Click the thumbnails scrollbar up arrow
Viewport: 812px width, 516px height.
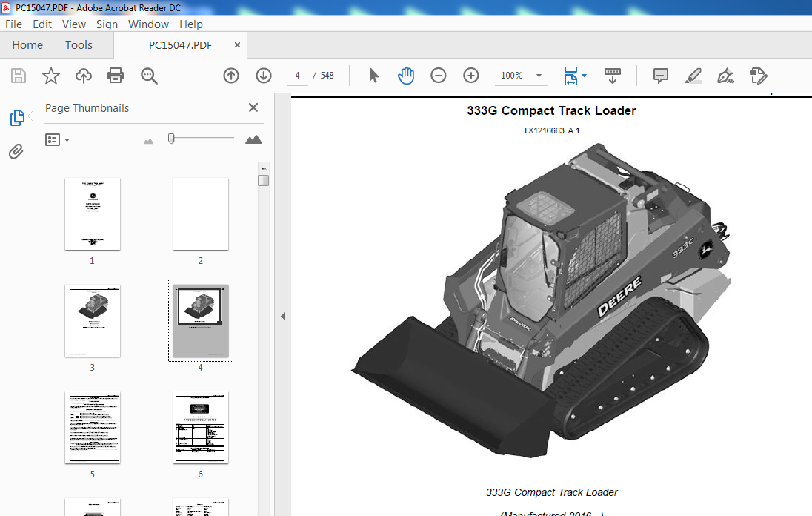click(264, 168)
